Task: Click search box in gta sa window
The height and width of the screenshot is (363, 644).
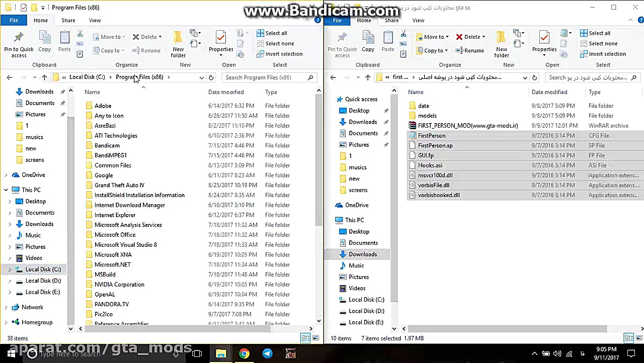Action: [592, 77]
